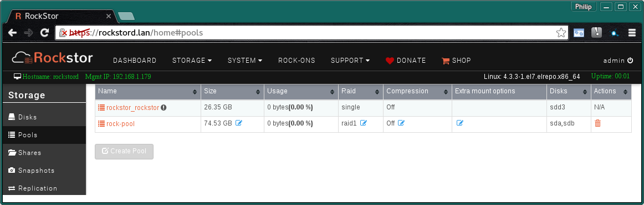Open the Shop cart link
Screen dimensions: 644x205
click(x=456, y=61)
